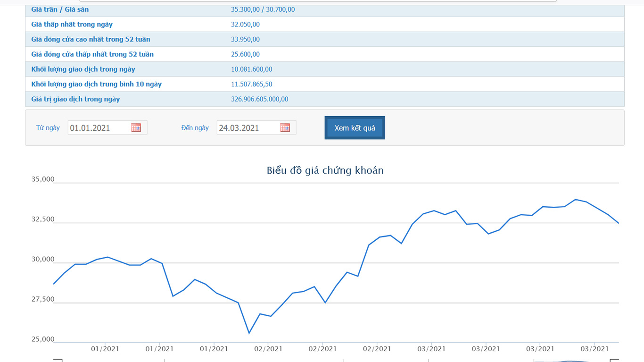This screenshot has height=362, width=644.
Task: Grab the left navigator handle below the chart
Action: point(58,360)
